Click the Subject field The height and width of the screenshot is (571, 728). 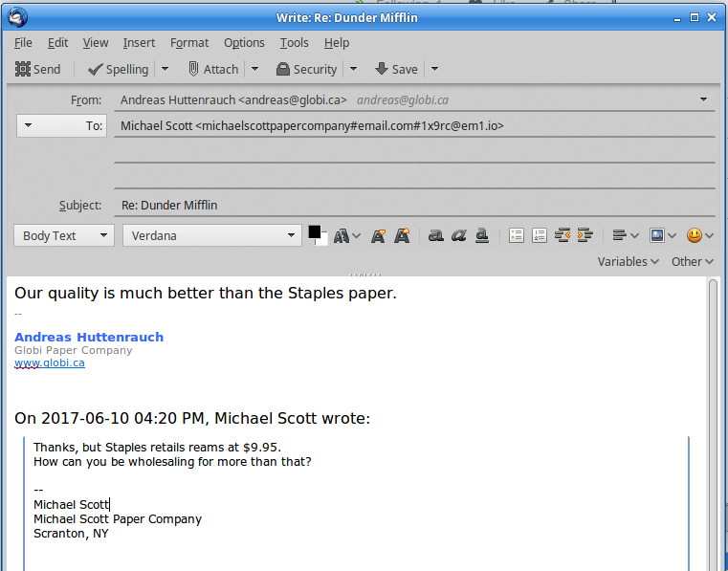[414, 206]
